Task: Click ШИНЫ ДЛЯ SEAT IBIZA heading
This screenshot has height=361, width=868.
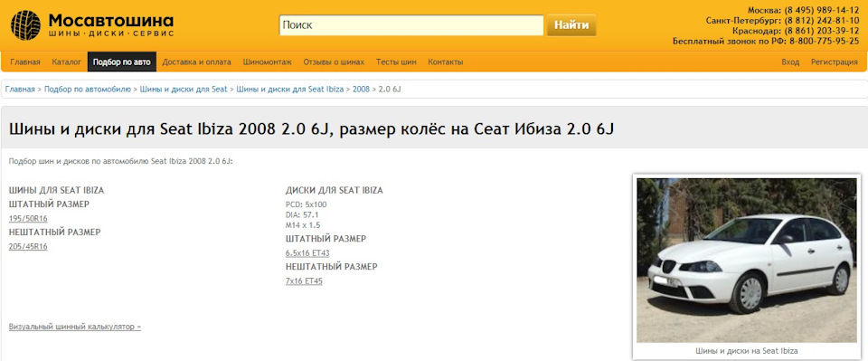Action: coord(56,191)
